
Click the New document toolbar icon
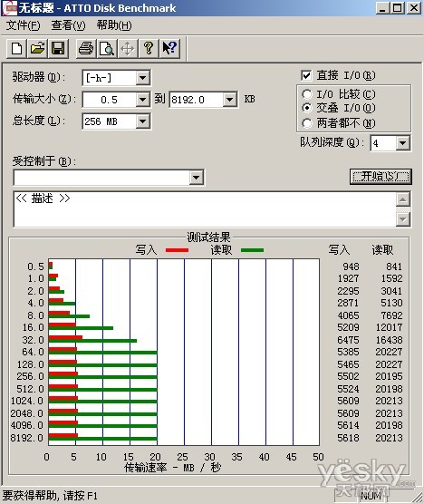click(16, 49)
